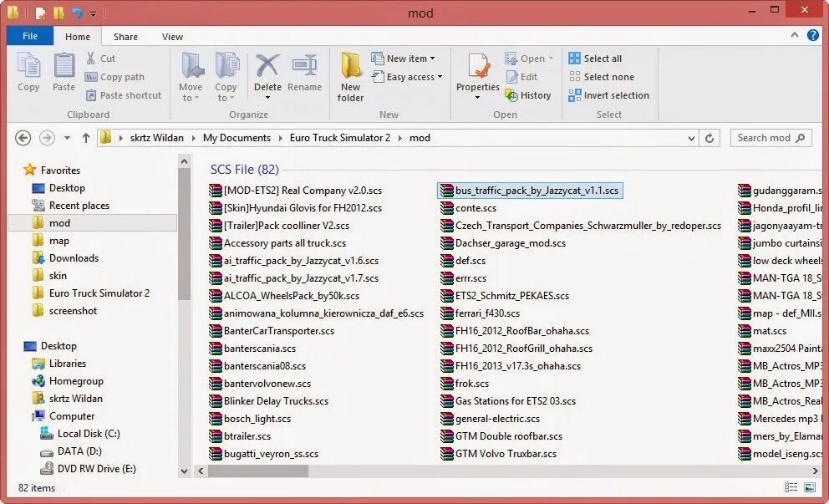Screen dimensions: 829x504
Task: Open Customize Quick Access Toolbar arrow
Action: tap(93, 13)
